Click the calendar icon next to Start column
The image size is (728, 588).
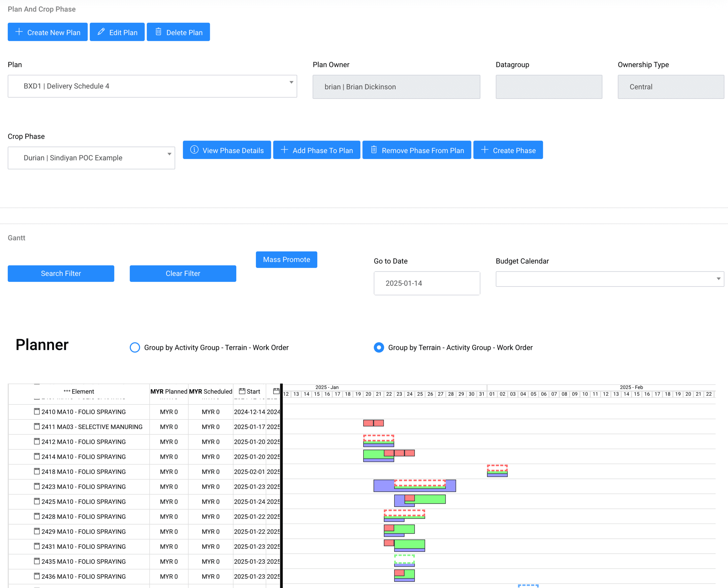tap(242, 391)
